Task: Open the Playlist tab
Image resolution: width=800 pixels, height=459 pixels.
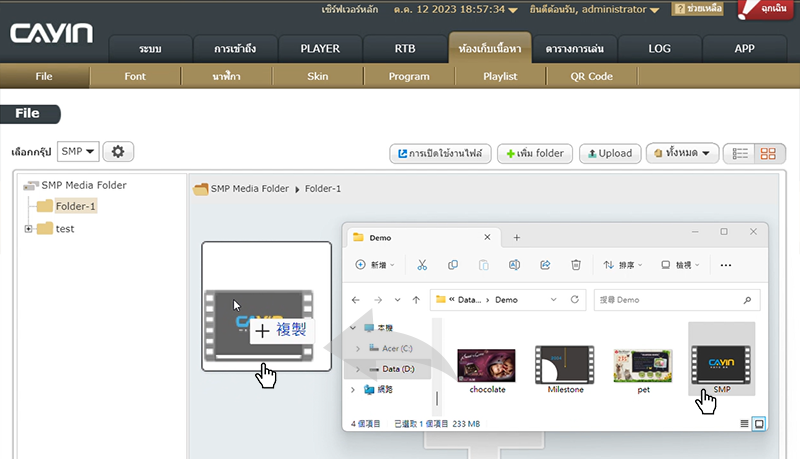Action: coord(500,76)
